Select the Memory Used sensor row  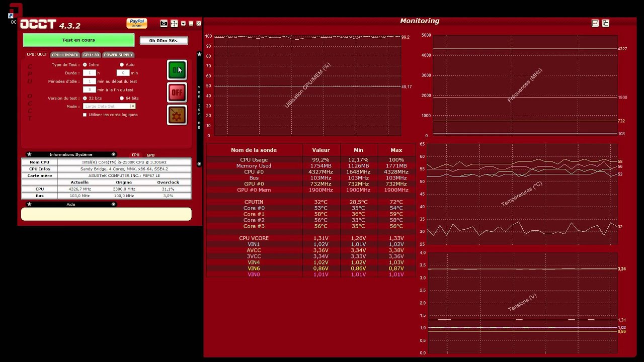coord(311,166)
